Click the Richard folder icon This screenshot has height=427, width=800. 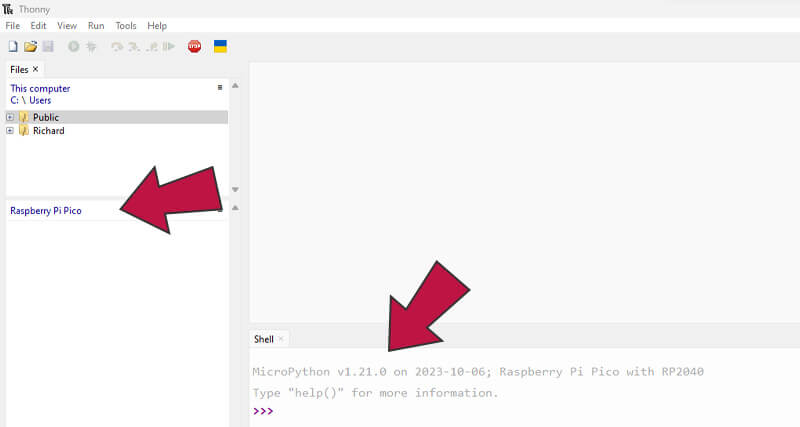coord(23,131)
